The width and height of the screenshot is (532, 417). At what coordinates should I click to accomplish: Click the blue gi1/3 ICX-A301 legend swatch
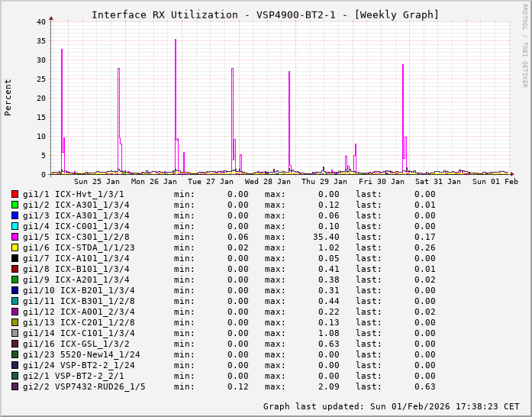point(15,216)
